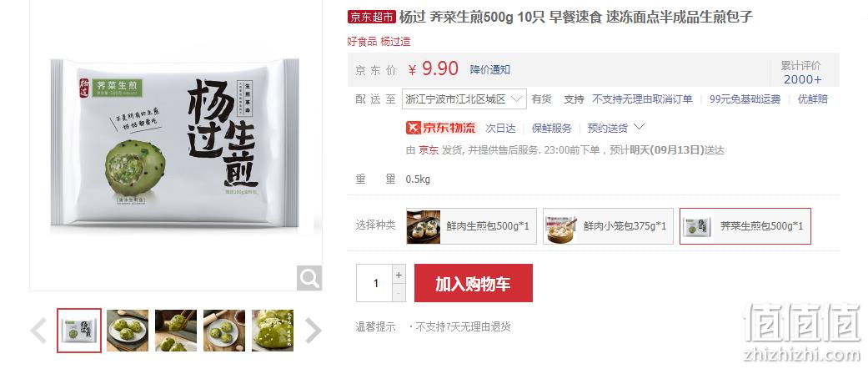Click into the quantity input field

[x=374, y=283]
